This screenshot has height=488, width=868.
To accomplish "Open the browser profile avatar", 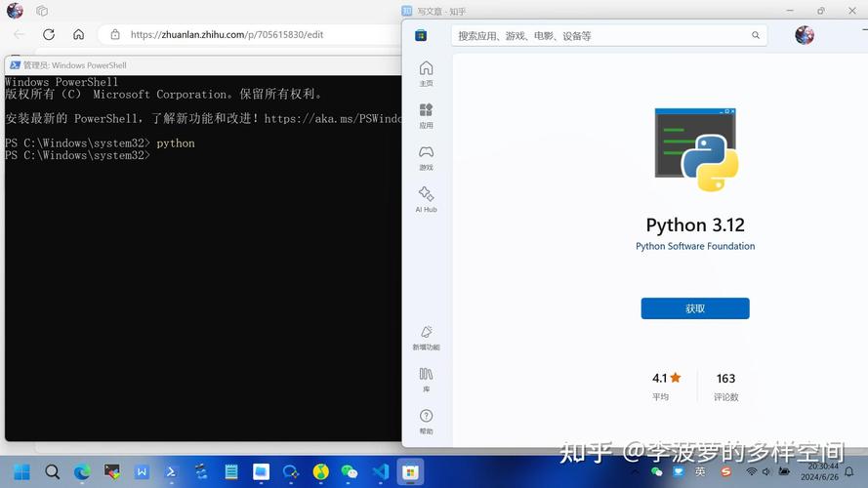I will 15,11.
